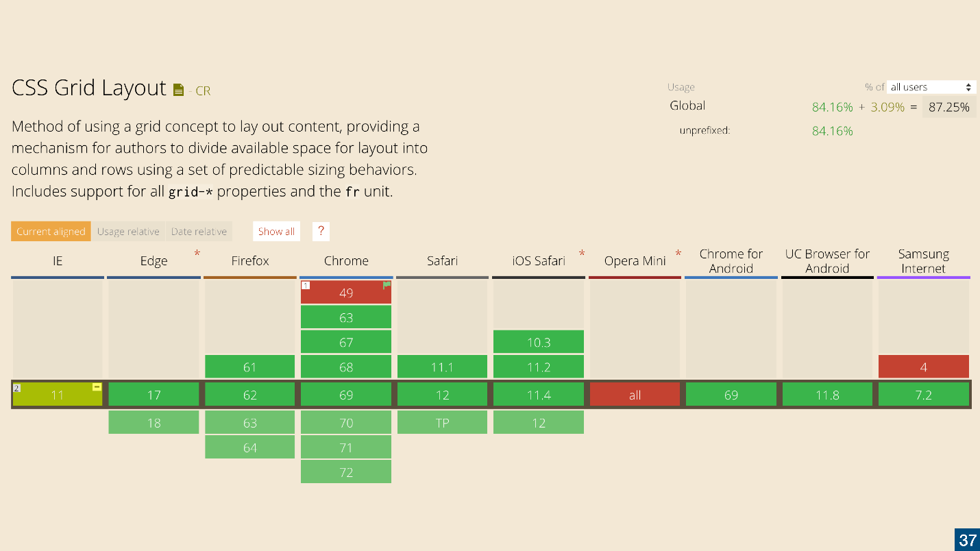Follow the CR status link
Image resolution: width=980 pixels, height=551 pixels.
point(202,90)
